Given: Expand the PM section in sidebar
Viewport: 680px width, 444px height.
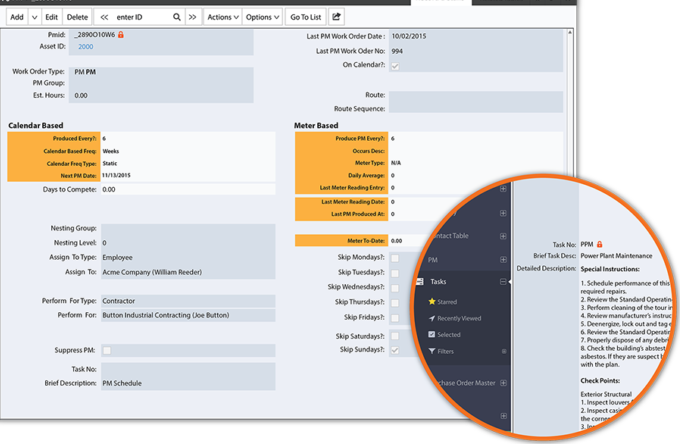Looking at the screenshot, I should (x=503, y=260).
